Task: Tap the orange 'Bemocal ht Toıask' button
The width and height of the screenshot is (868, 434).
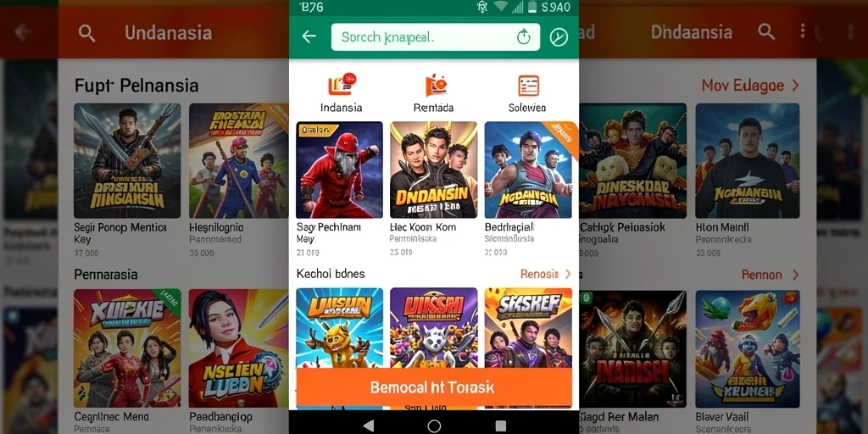Action: pos(434,387)
